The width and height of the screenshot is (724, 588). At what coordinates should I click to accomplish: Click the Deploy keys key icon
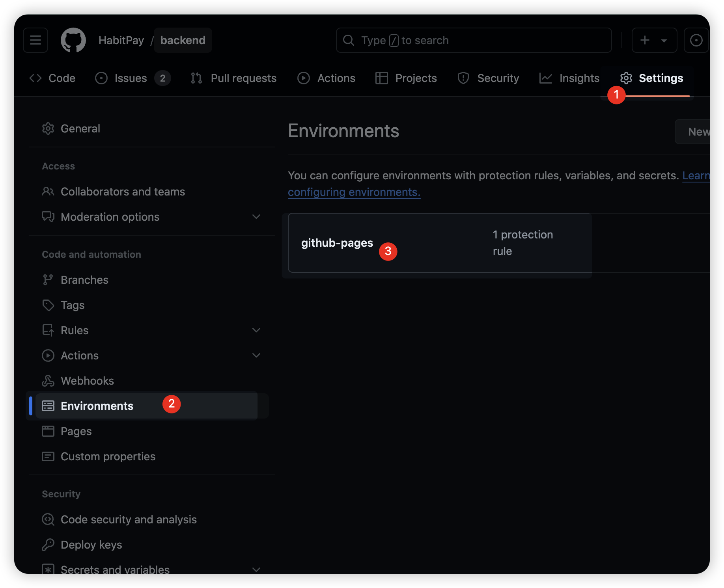48,545
